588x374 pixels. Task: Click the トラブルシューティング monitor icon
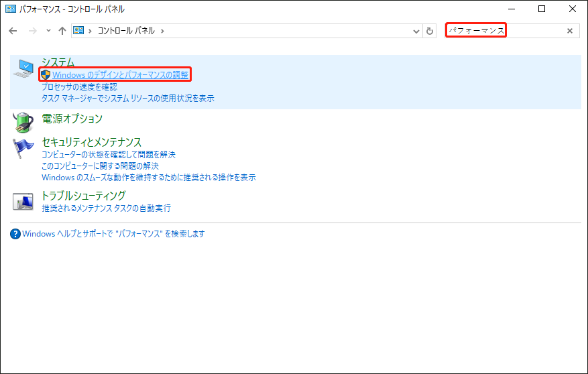(23, 201)
